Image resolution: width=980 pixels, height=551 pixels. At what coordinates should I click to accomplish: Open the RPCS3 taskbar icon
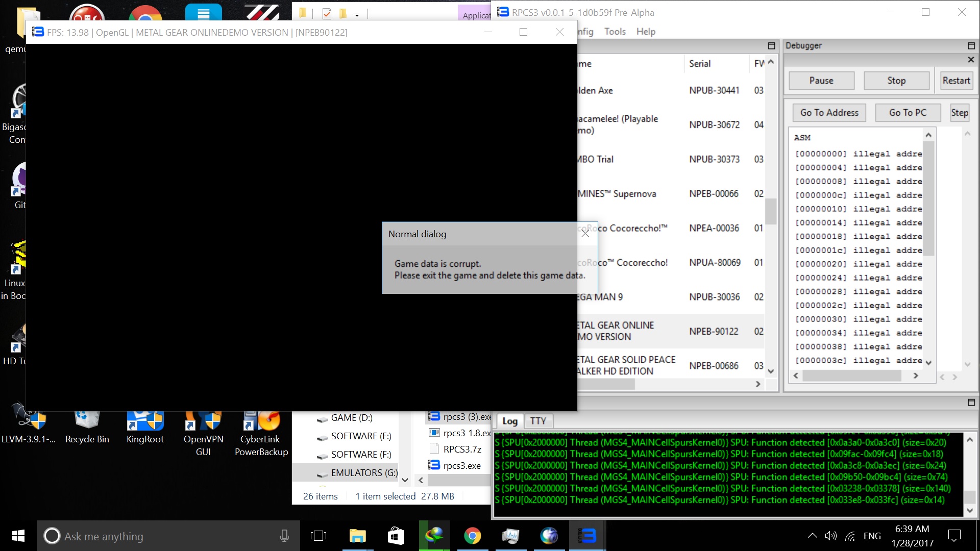587,536
